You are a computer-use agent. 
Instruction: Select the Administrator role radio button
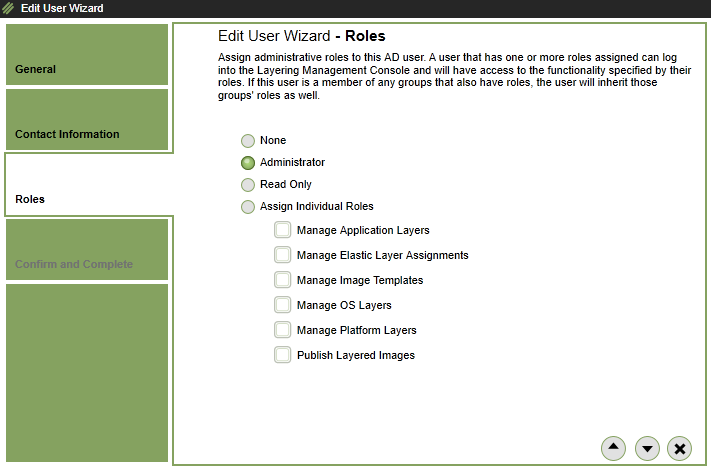pyautogui.click(x=247, y=163)
